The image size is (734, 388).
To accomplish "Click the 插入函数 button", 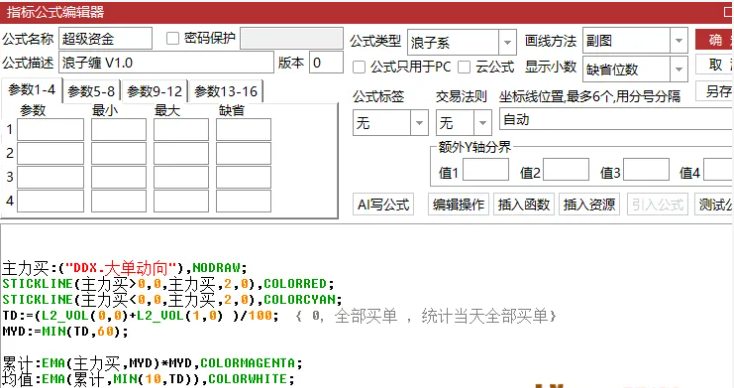I will coord(524,205).
